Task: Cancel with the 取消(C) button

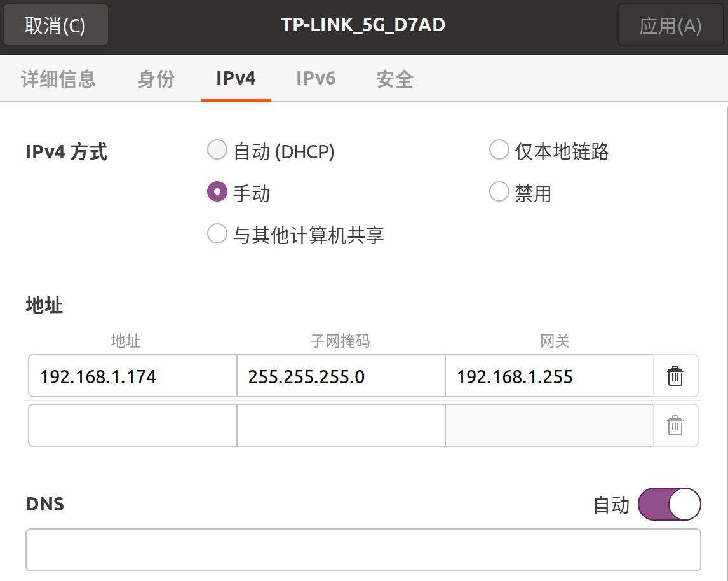Action: tap(56, 25)
